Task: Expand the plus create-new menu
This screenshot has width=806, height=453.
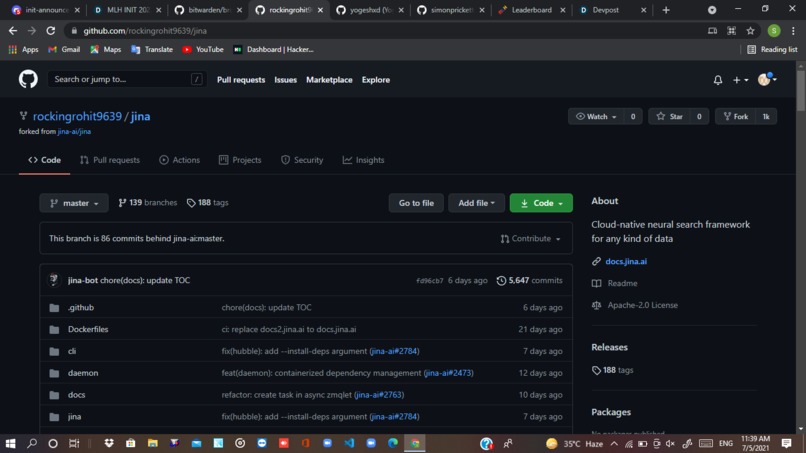Action: 740,80
